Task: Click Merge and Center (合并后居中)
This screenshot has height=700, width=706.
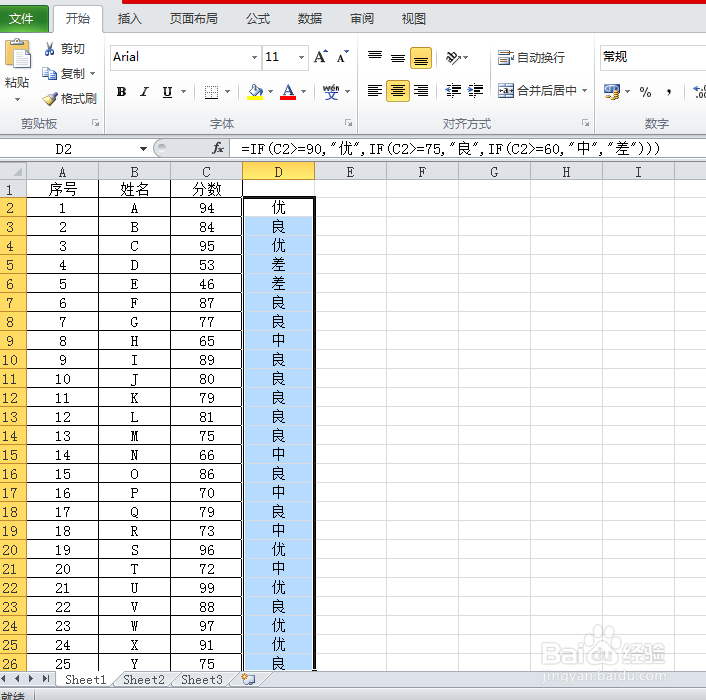Action: coord(537,91)
